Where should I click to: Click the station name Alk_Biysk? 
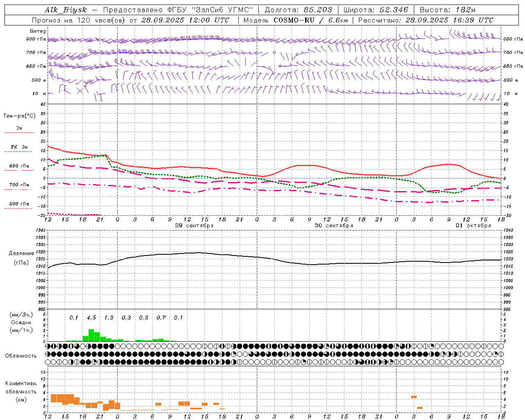tap(66, 10)
